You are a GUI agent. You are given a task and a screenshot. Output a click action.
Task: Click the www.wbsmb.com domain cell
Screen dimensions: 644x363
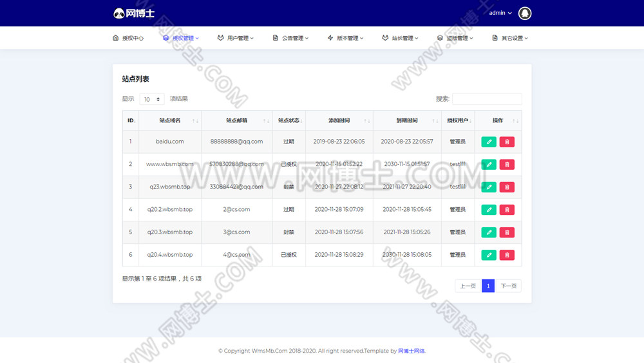(170, 164)
